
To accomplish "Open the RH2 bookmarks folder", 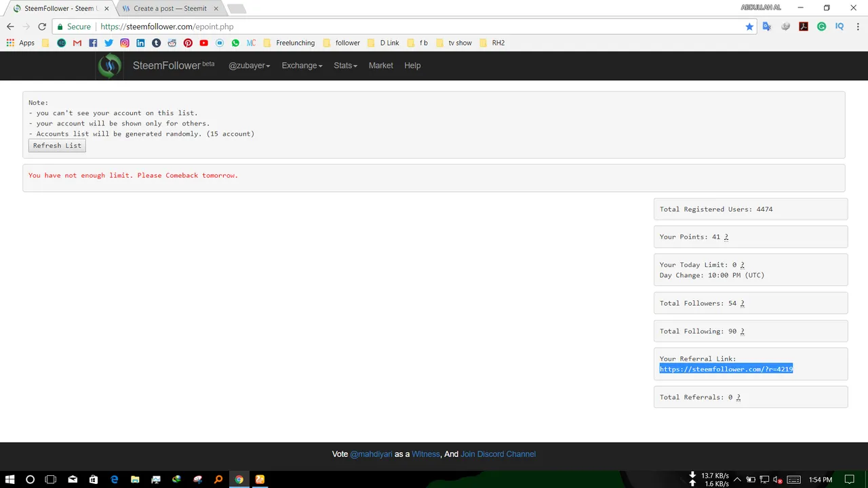I will pos(492,43).
